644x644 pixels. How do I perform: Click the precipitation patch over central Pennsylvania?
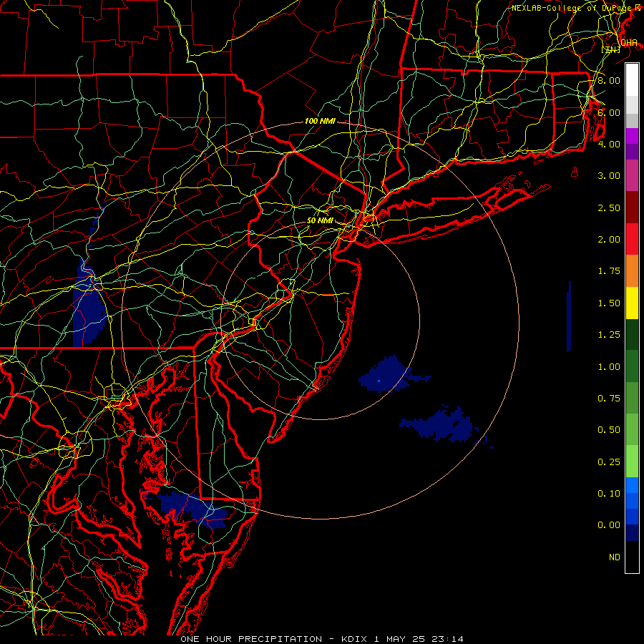(89, 308)
